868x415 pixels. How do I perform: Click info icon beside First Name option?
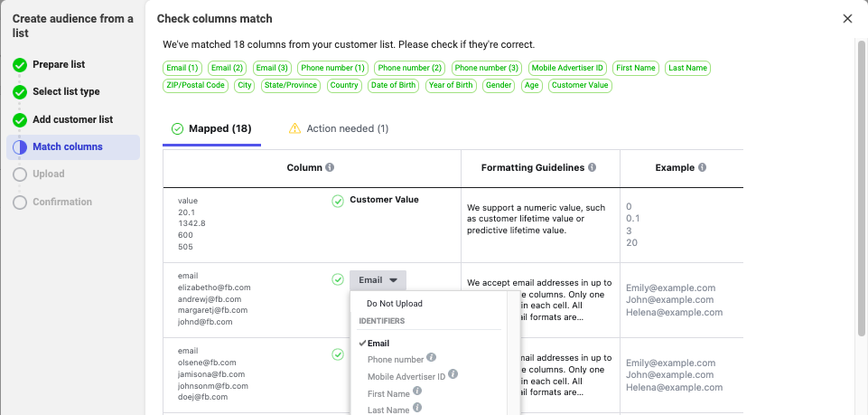(x=418, y=391)
